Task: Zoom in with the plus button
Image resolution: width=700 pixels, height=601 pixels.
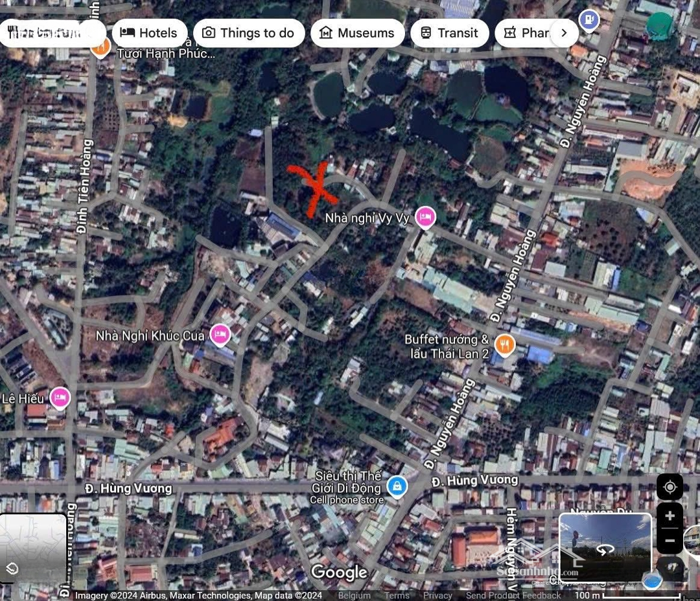Action: 670,516
